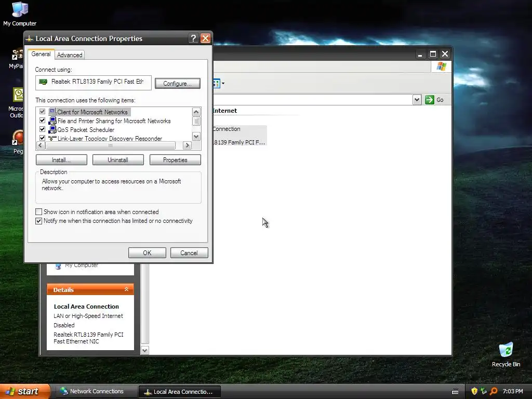This screenshot has height=399, width=532.
Task: Switch to the General tab
Action: [41, 54]
